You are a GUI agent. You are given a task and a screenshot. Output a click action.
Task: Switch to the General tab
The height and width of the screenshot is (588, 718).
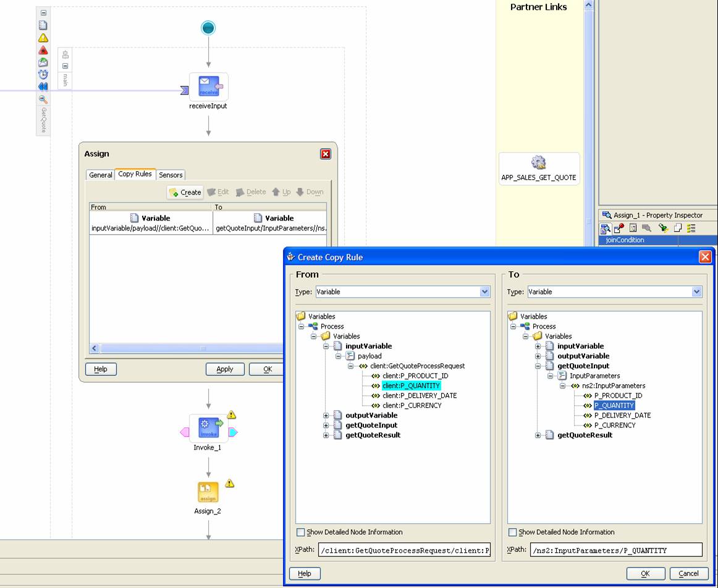(100, 175)
